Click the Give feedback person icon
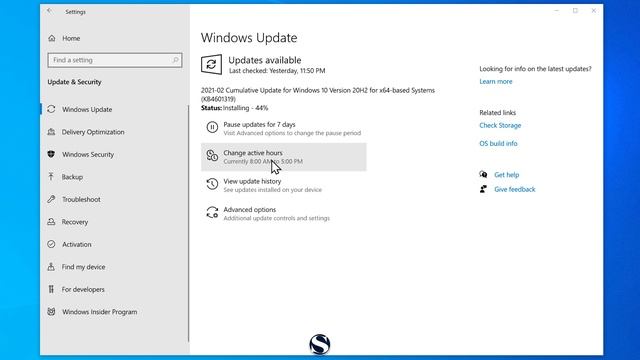Viewport: 640px width, 360px height. [x=483, y=189]
